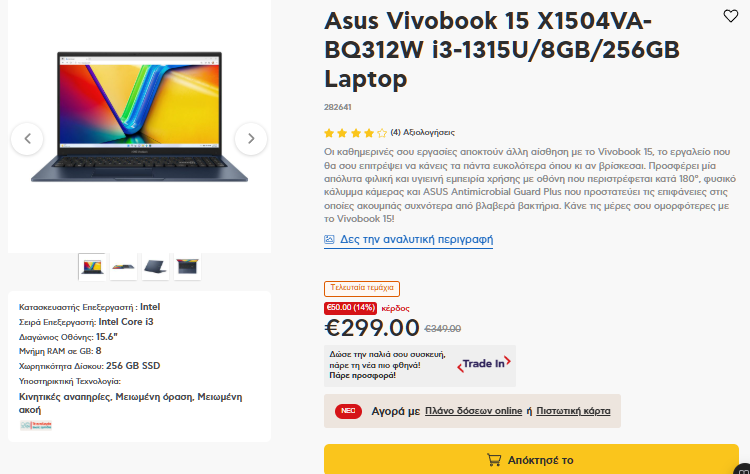Click the shopping cart icon
The height and width of the screenshot is (474, 750).
[494, 460]
